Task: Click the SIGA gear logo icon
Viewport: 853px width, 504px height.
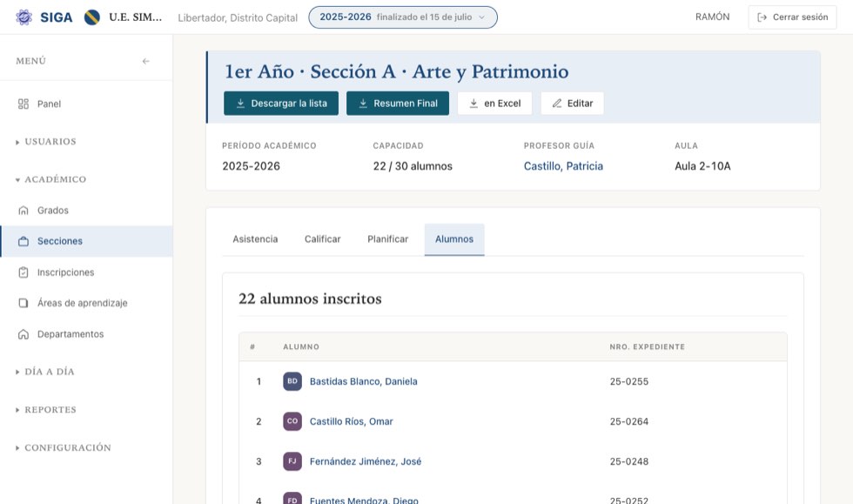Action: pyautogui.click(x=24, y=17)
